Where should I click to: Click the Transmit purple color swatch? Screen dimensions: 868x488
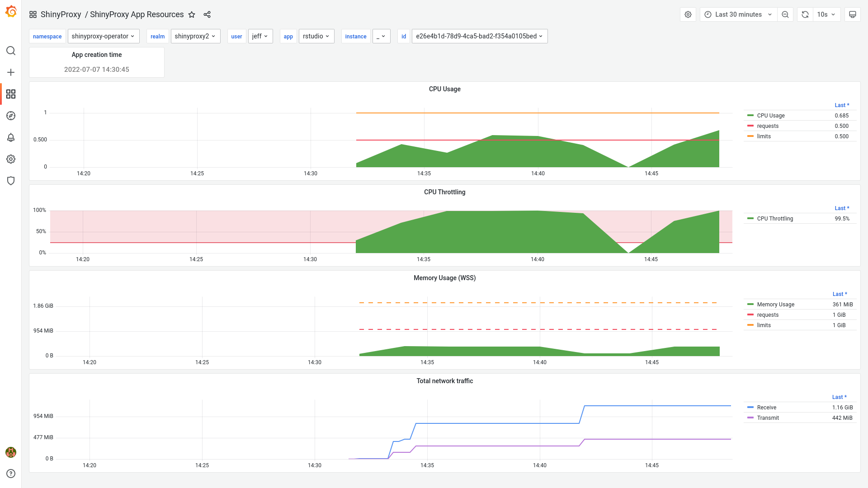[x=750, y=418]
